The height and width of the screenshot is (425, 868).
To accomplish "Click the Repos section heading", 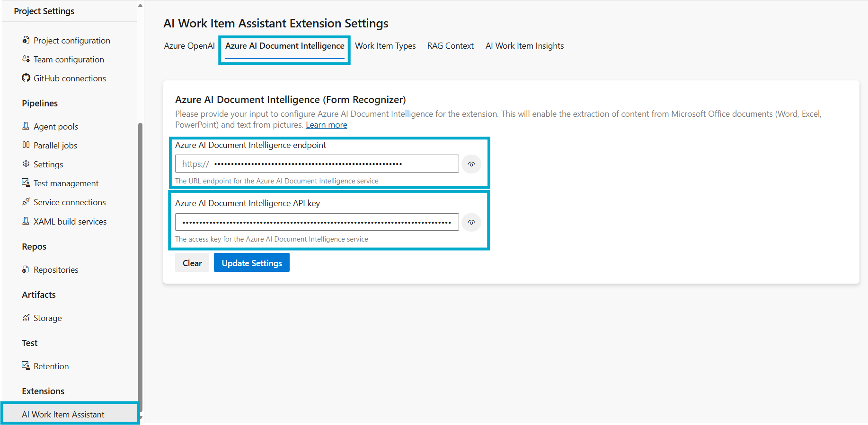I will (x=34, y=246).
